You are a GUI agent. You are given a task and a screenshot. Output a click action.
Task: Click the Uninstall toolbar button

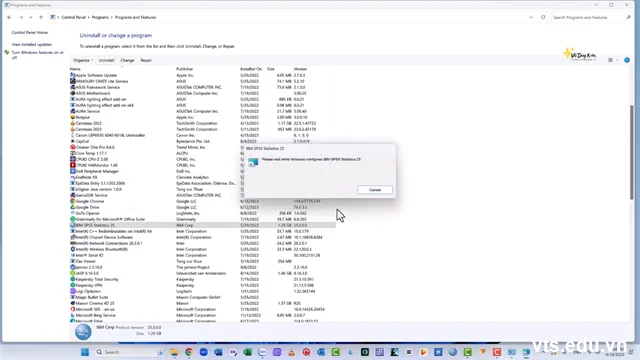[106, 60]
